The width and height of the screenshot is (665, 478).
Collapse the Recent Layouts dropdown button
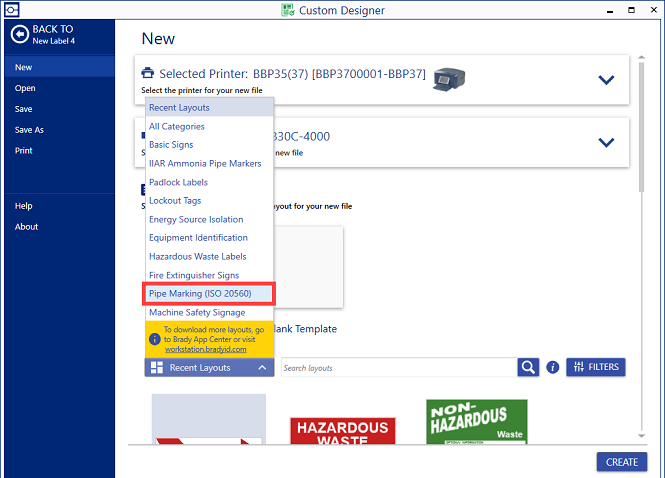(209, 368)
